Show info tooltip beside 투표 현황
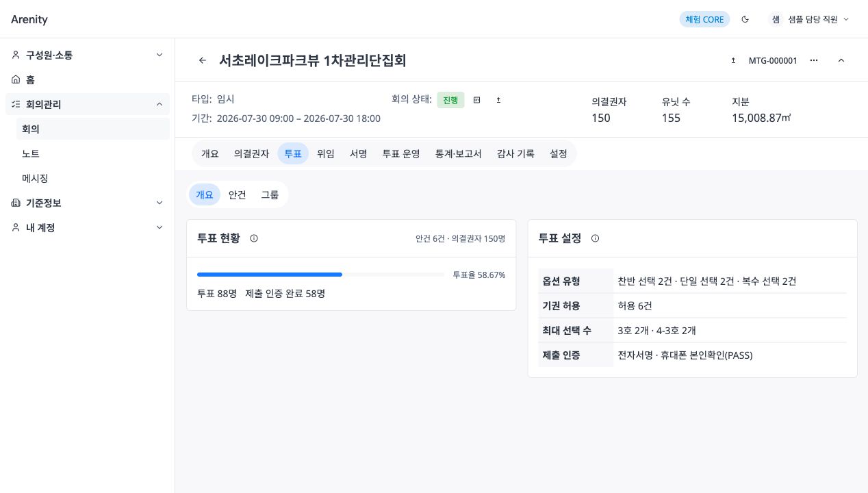Image resolution: width=868 pixels, height=493 pixels. pos(254,238)
